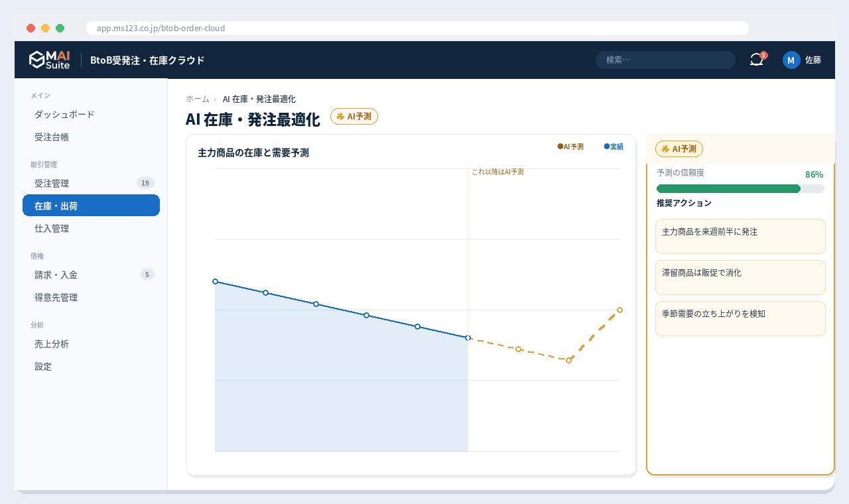Click the red notification count badge
Screen dimensions: 849x504
pyautogui.click(x=763, y=55)
